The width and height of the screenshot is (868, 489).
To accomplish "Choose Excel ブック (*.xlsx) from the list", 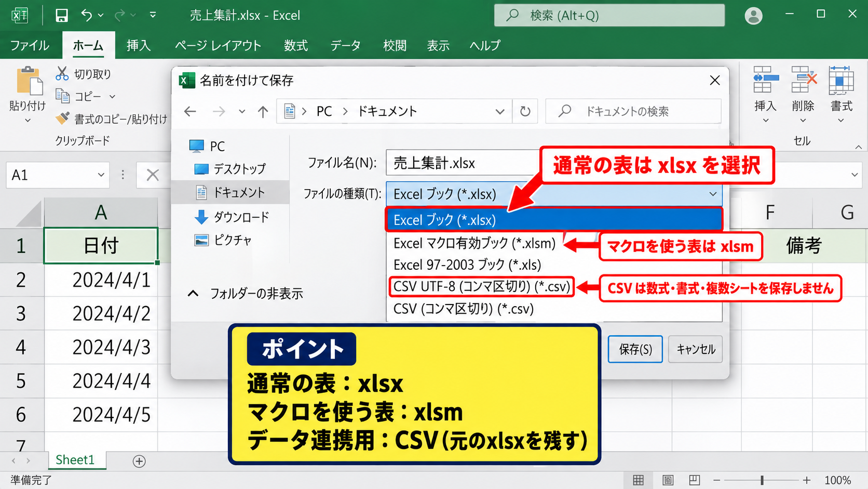I will point(554,219).
